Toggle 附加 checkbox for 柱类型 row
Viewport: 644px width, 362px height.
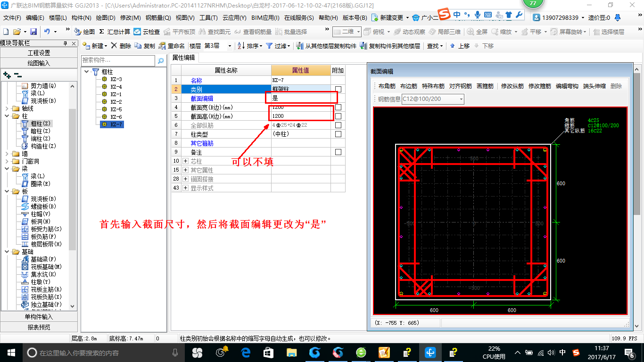[x=338, y=134]
